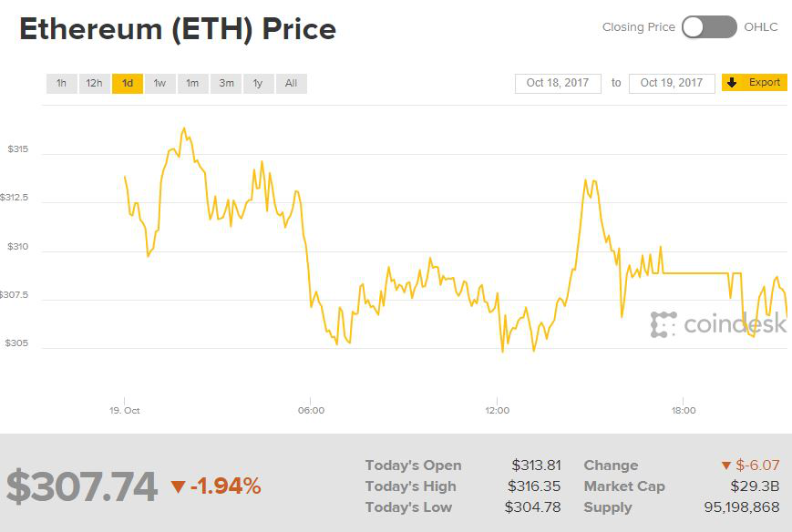Click the CoinDesk watermark logo
This screenshot has height=532, width=792.
pos(718,323)
